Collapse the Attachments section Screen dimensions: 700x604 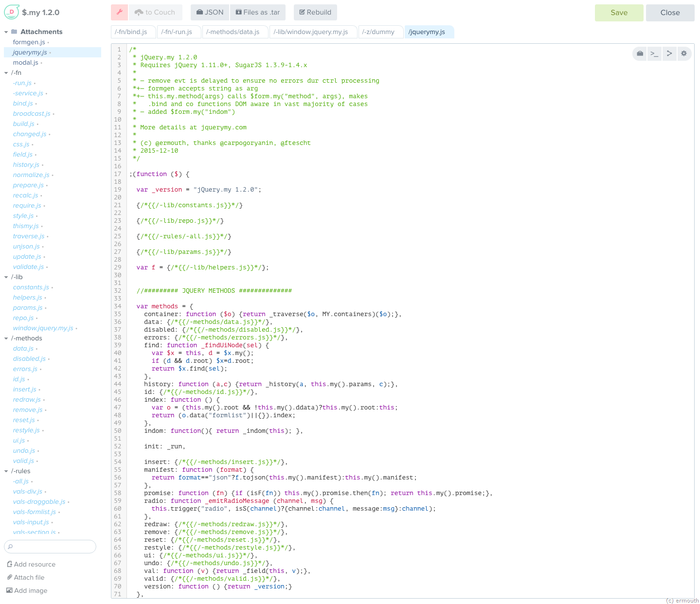click(x=6, y=32)
